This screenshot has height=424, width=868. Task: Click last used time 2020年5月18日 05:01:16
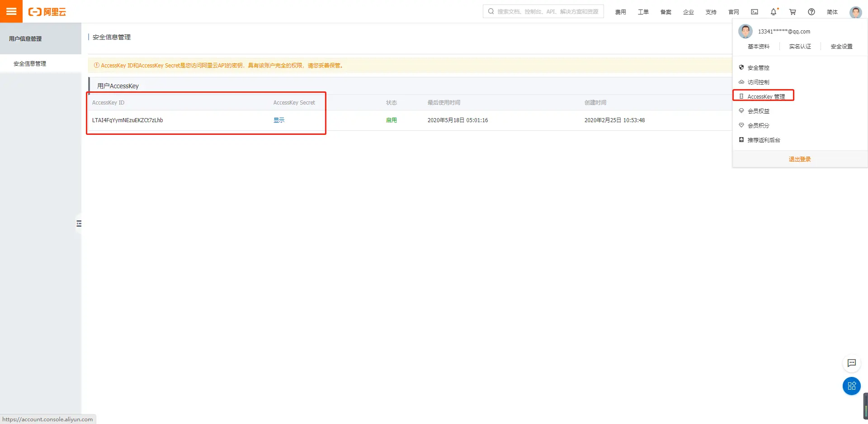coord(458,120)
